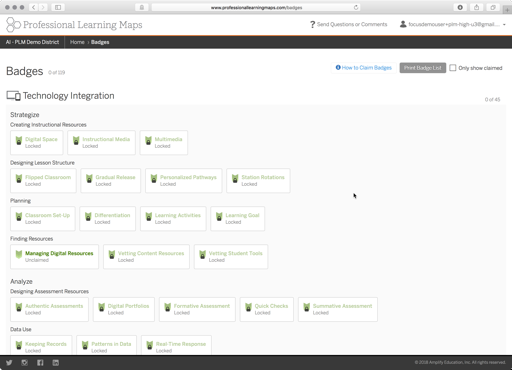The width and height of the screenshot is (512, 370).
Task: Reload the page via refresh icon
Action: 356,7
